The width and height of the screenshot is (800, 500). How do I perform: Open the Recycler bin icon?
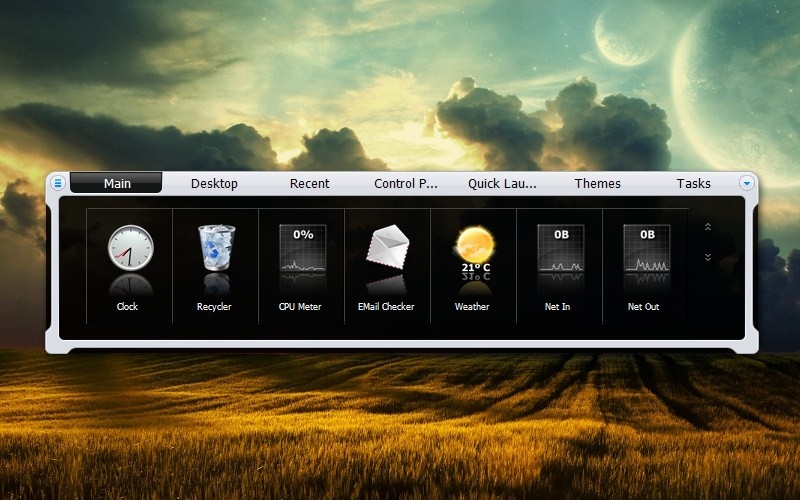pyautogui.click(x=216, y=247)
